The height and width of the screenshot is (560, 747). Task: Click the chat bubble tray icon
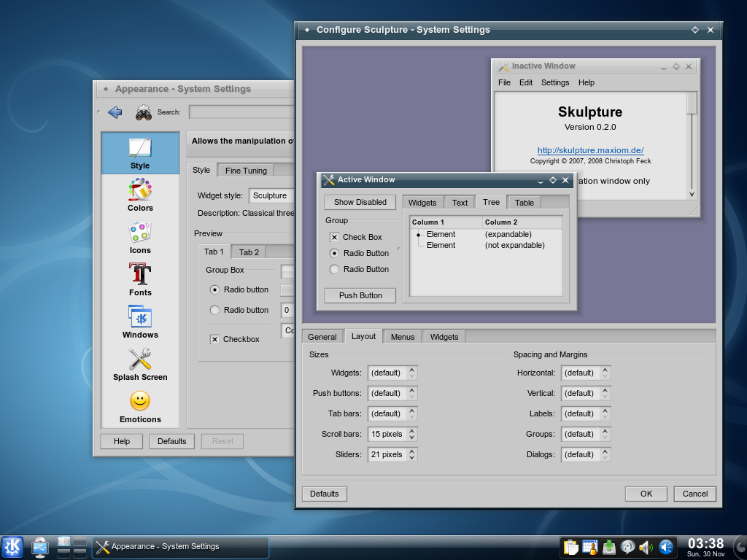coord(627,547)
